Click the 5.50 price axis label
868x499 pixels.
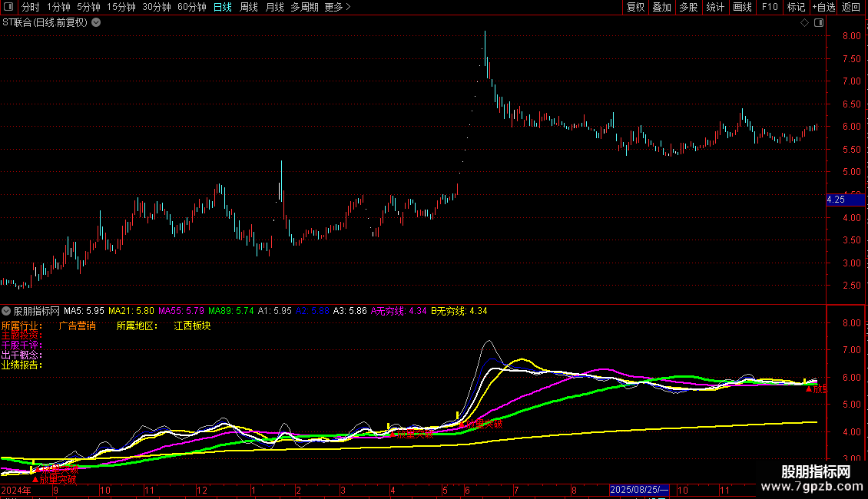click(x=851, y=150)
